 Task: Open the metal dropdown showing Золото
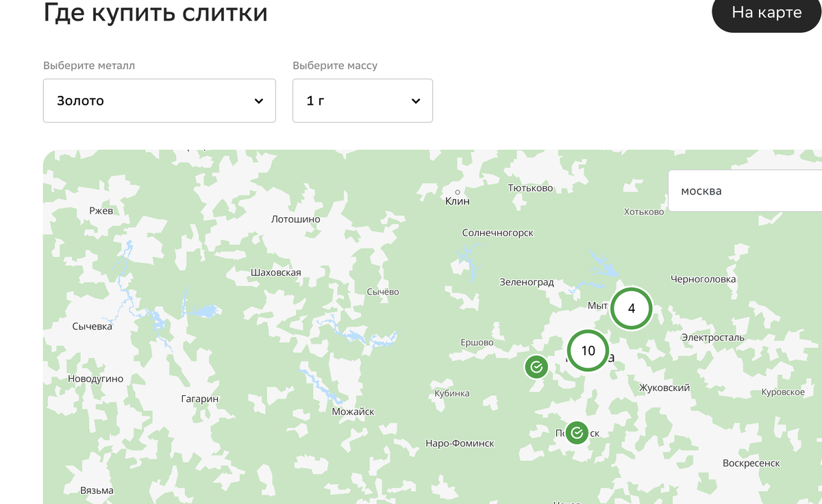click(x=160, y=101)
